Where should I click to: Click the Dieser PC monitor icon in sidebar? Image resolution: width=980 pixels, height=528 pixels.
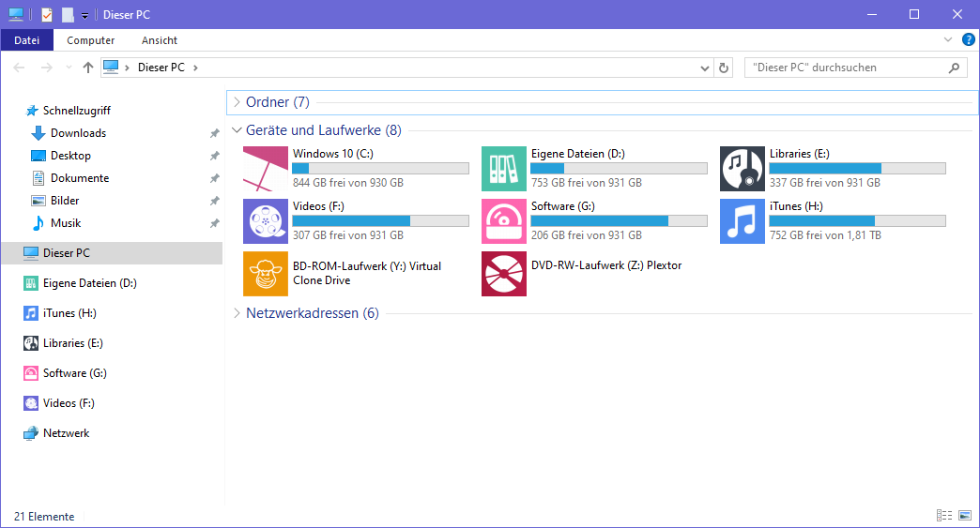point(31,253)
